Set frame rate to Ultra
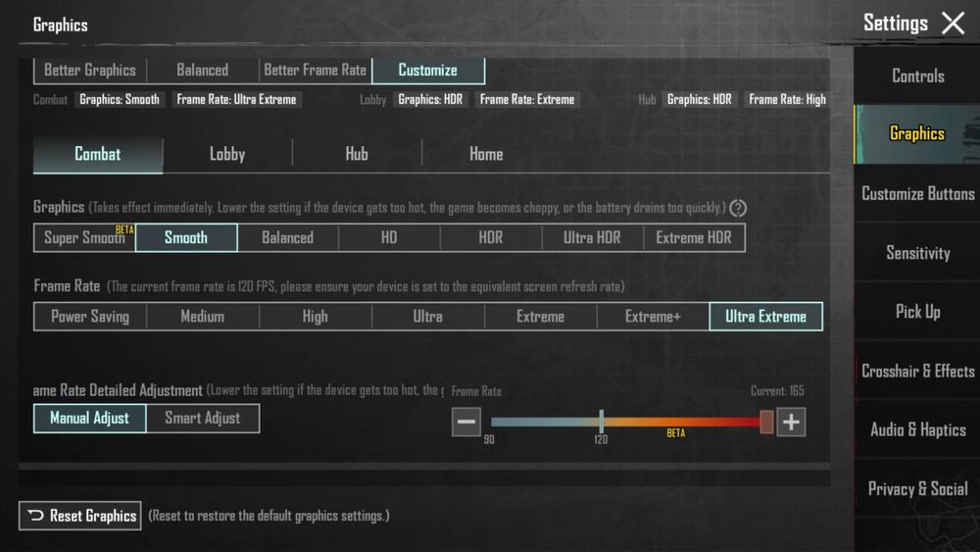Image resolution: width=980 pixels, height=552 pixels. [x=427, y=317]
